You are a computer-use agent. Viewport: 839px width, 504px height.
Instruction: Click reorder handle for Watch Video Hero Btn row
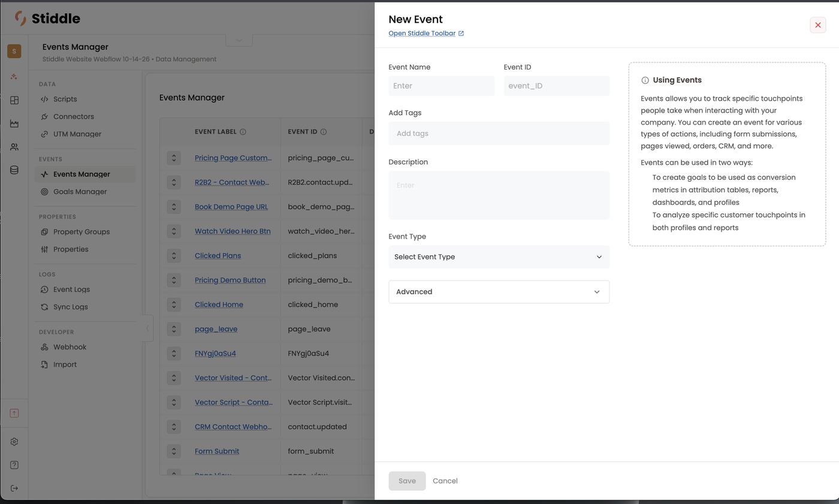(174, 231)
